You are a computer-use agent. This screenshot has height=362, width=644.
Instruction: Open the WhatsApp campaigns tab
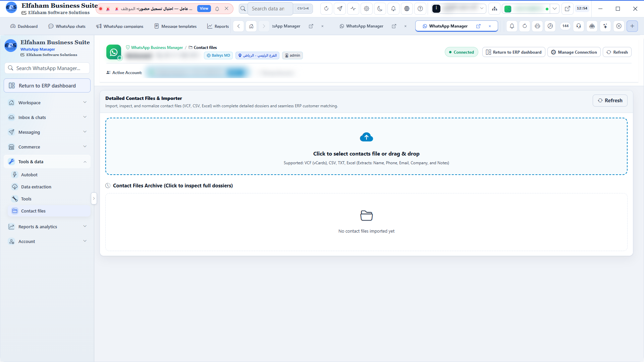(120, 26)
